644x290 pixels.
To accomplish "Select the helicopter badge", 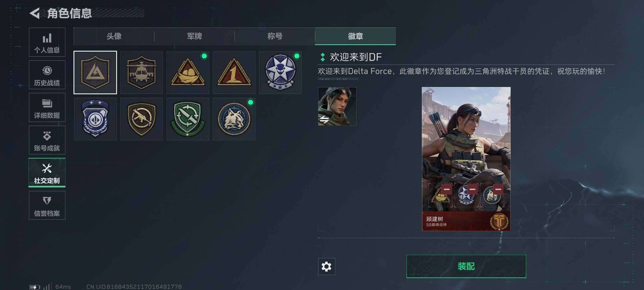I will point(141,73).
